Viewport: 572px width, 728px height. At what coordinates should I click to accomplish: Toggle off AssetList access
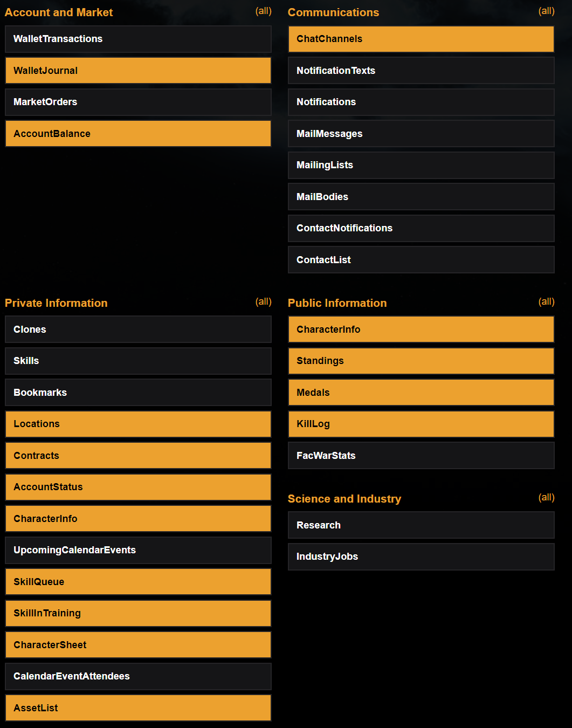coord(138,708)
